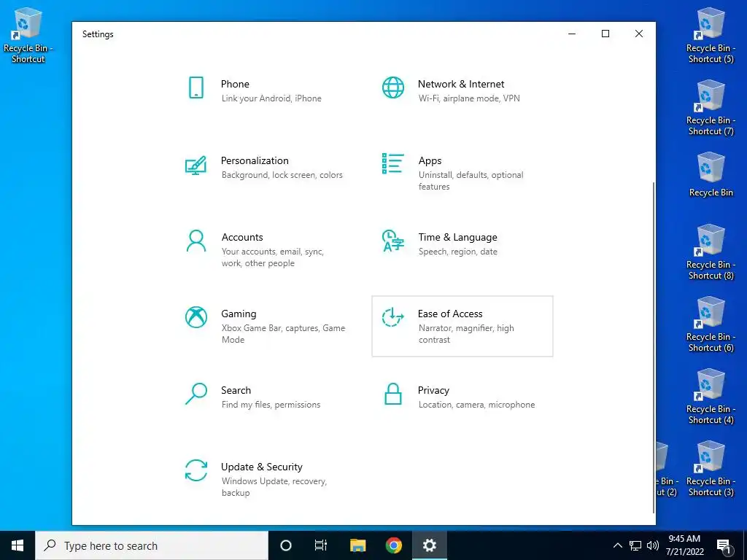
Task: Click the Time & Language icon
Action: 393,241
